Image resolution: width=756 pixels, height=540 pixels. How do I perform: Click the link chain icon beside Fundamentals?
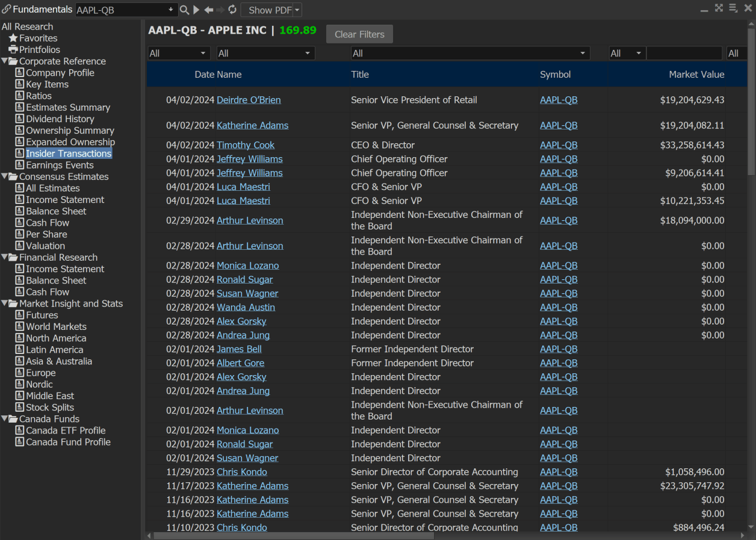7,10
